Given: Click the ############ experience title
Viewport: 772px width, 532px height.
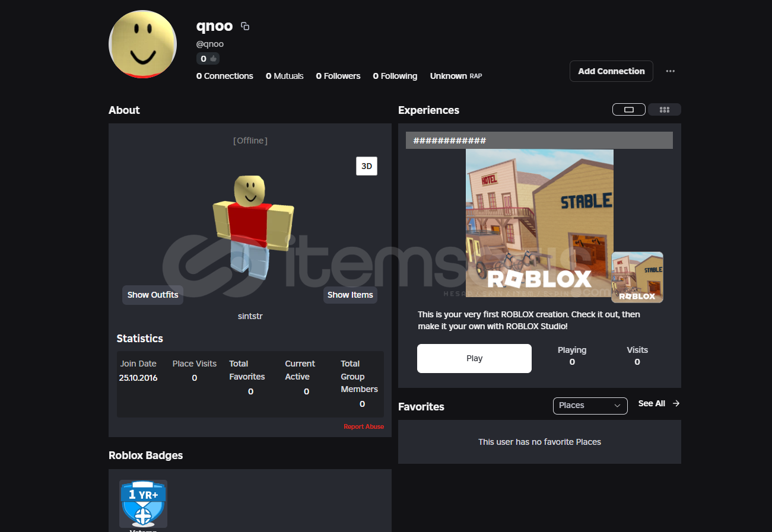Looking at the screenshot, I should coord(450,141).
